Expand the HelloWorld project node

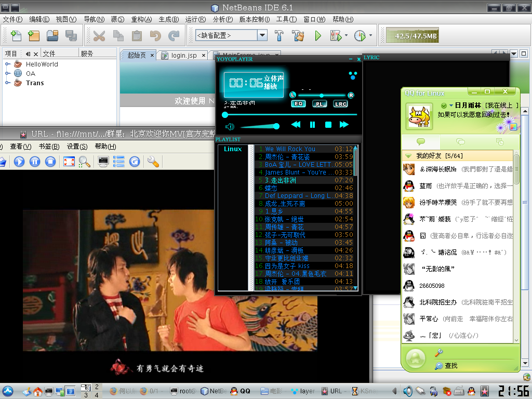pos(7,64)
